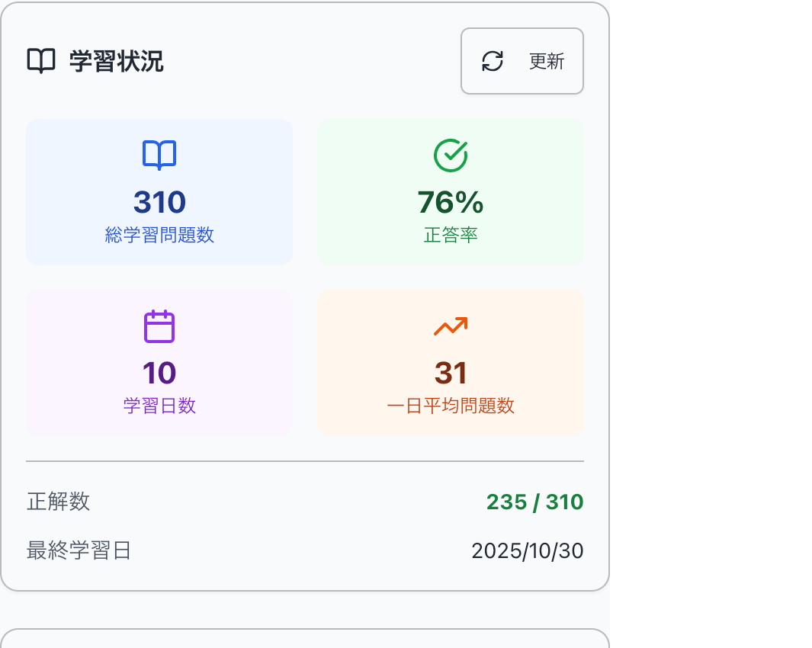Select the 最終学習日 date 2025/10/30
The width and height of the screenshot is (812, 648).
point(527,550)
